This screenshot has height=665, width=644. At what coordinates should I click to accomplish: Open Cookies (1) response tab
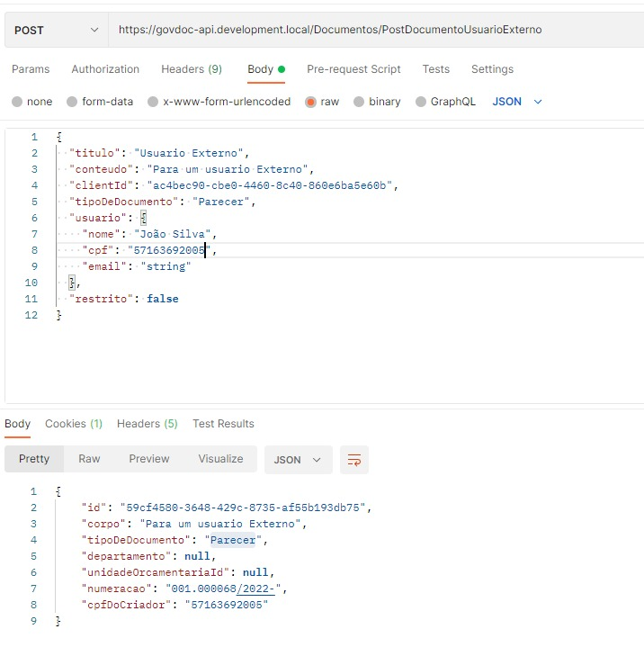74,424
